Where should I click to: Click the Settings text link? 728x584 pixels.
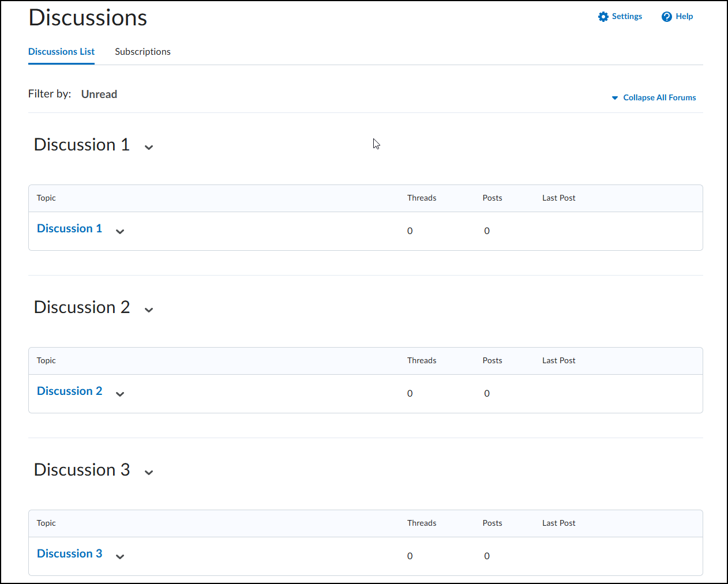(x=627, y=16)
